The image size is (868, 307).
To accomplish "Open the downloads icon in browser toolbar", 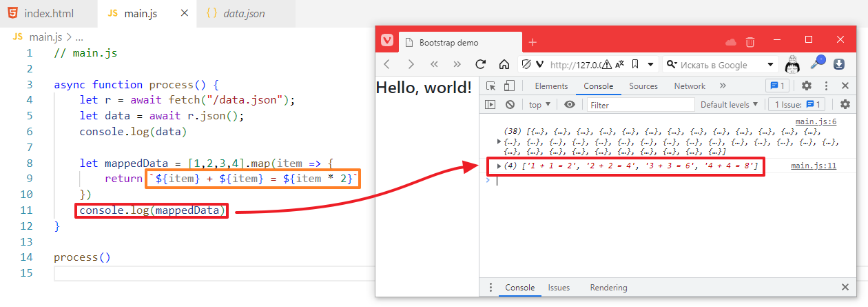I will coord(839,64).
